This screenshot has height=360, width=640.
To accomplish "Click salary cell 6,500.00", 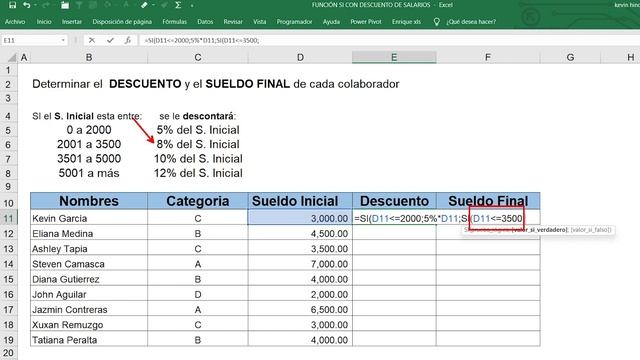I will [300, 309].
